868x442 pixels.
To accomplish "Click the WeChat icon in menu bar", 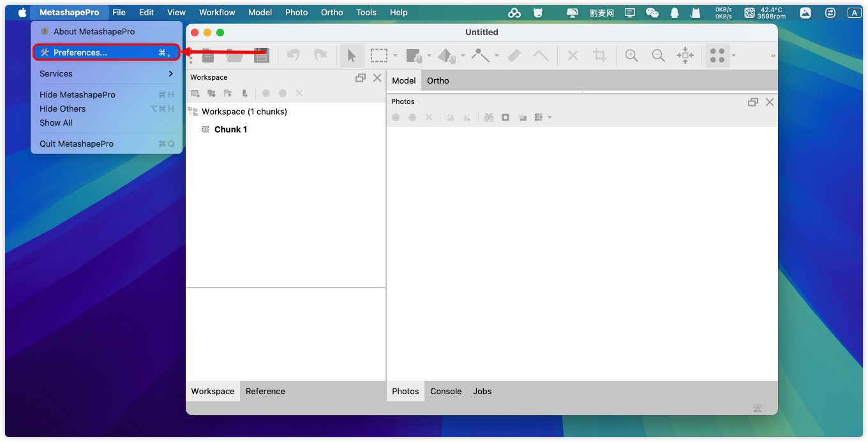I will click(x=652, y=12).
